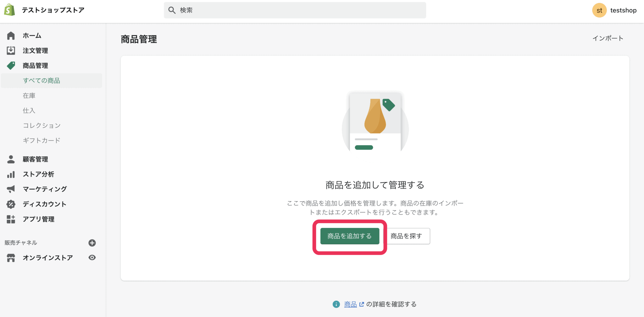644x317 pixels.
Task: Click the アプリ管理 grid icon
Action: 11,219
